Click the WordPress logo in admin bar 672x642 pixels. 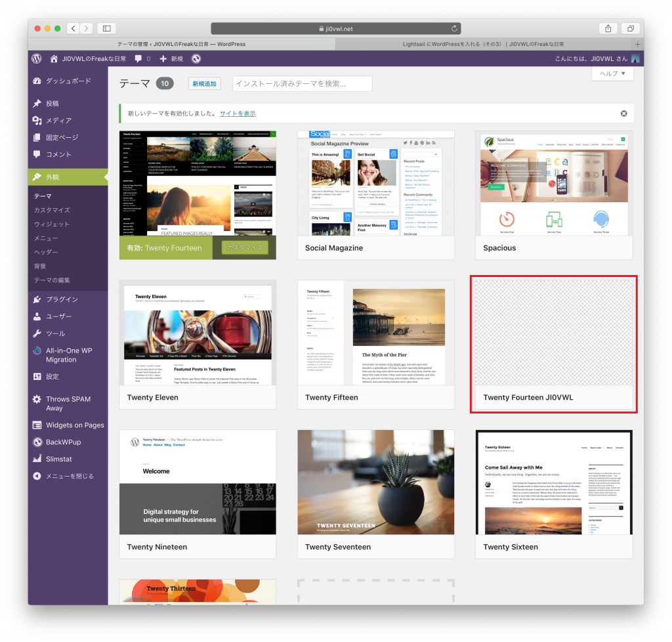tap(37, 58)
